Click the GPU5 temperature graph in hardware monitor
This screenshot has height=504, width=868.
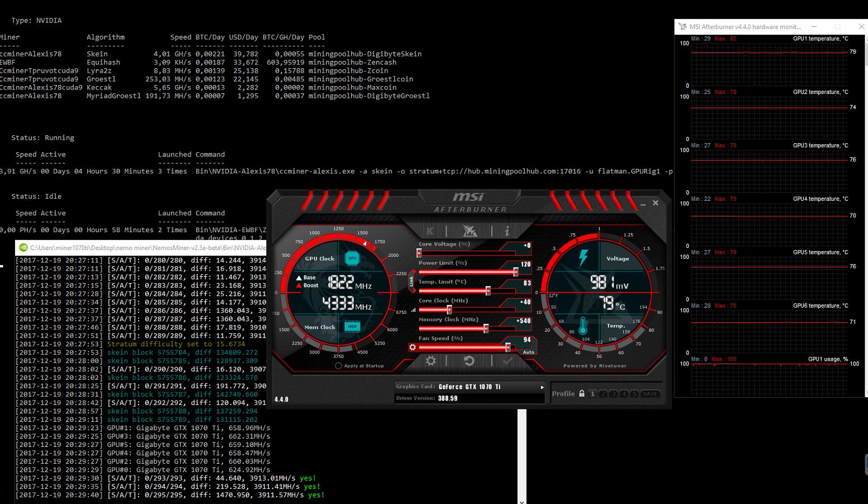pyautogui.click(x=770, y=278)
